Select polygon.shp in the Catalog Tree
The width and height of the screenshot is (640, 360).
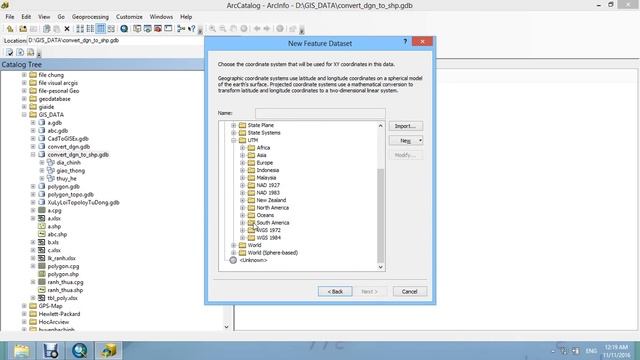click(x=63, y=274)
